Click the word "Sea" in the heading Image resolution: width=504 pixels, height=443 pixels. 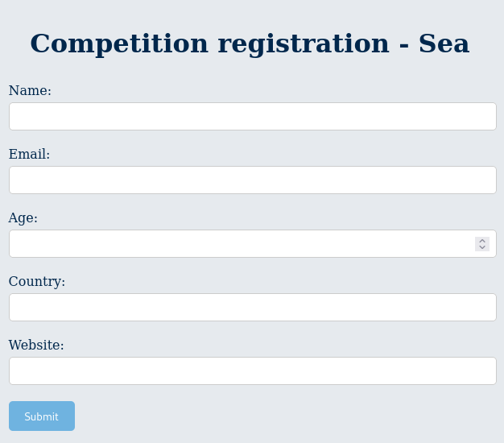[x=444, y=43]
